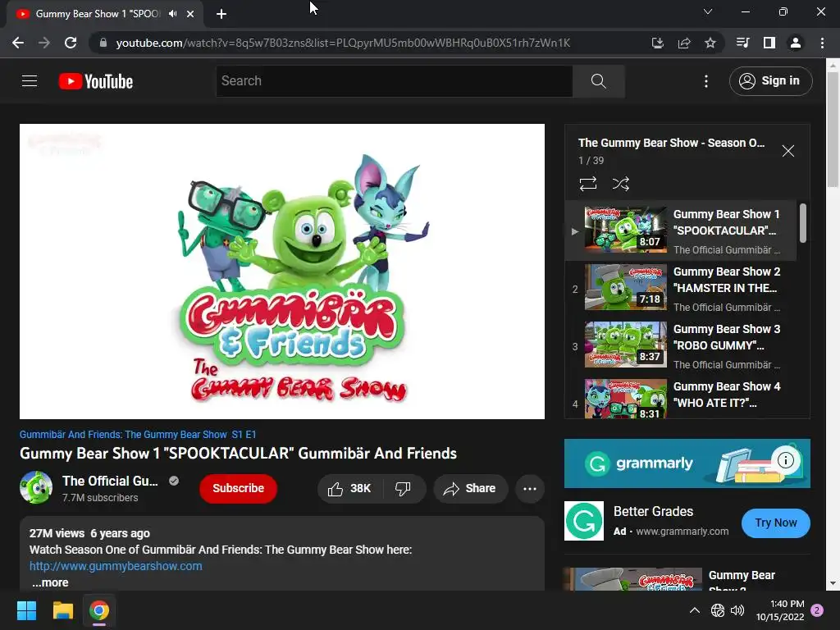Toggle playlist shuffle
Image resolution: width=840 pixels, height=630 pixels.
point(621,184)
